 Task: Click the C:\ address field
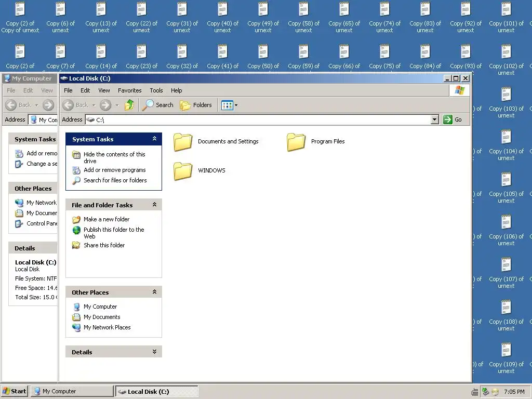click(258, 119)
